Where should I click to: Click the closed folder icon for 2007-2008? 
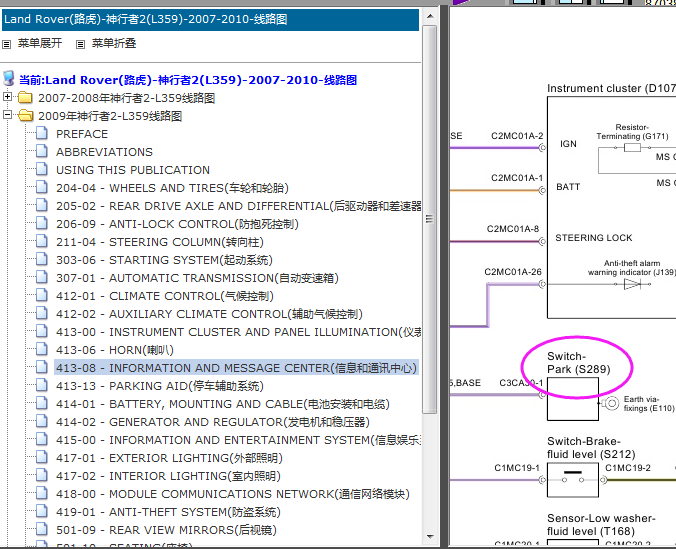tap(25, 98)
